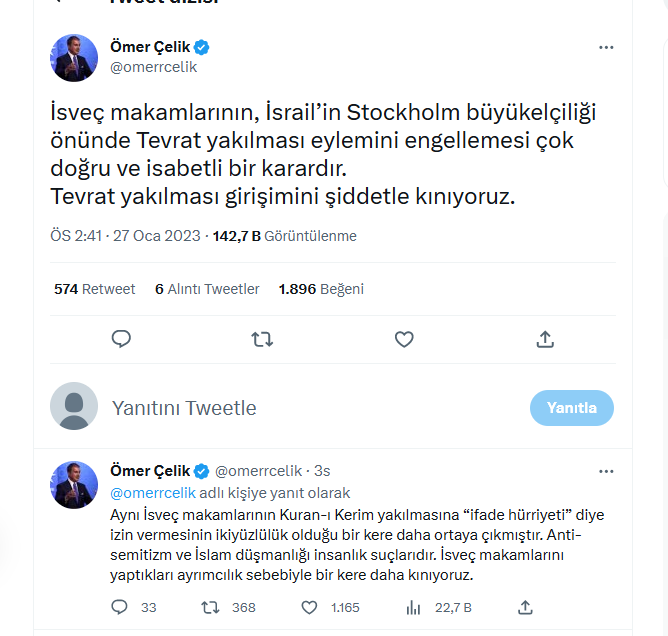View analytics icon showing 22,7 B

coord(414,607)
